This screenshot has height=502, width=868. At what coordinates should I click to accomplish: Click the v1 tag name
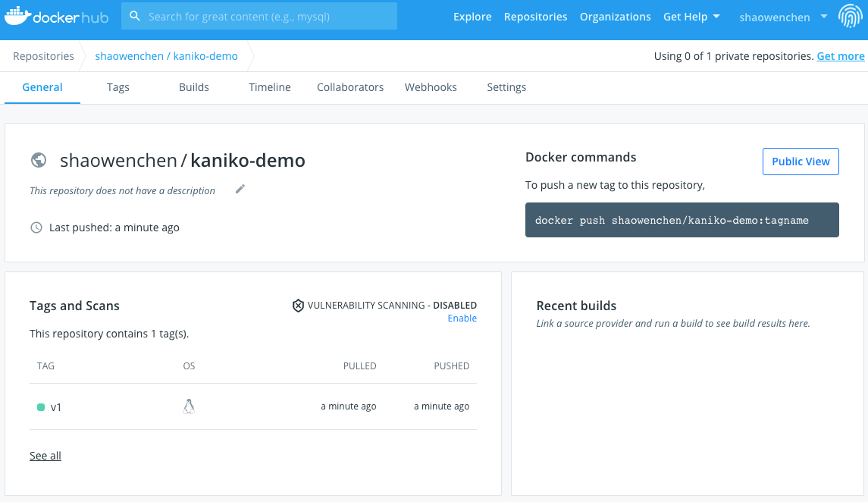pos(56,407)
